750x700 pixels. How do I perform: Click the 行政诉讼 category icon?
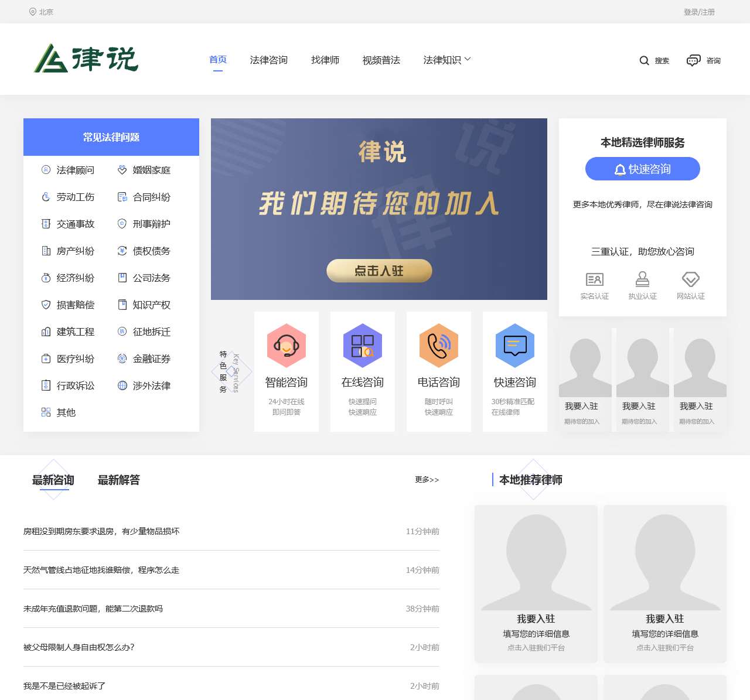click(x=46, y=385)
